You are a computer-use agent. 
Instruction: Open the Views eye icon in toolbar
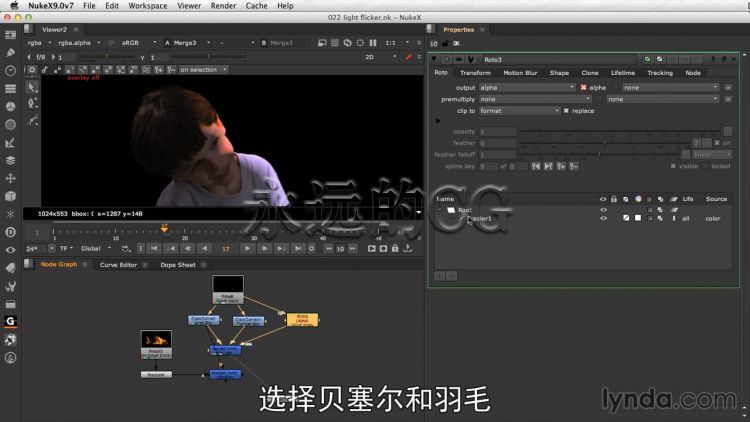[x=10, y=250]
